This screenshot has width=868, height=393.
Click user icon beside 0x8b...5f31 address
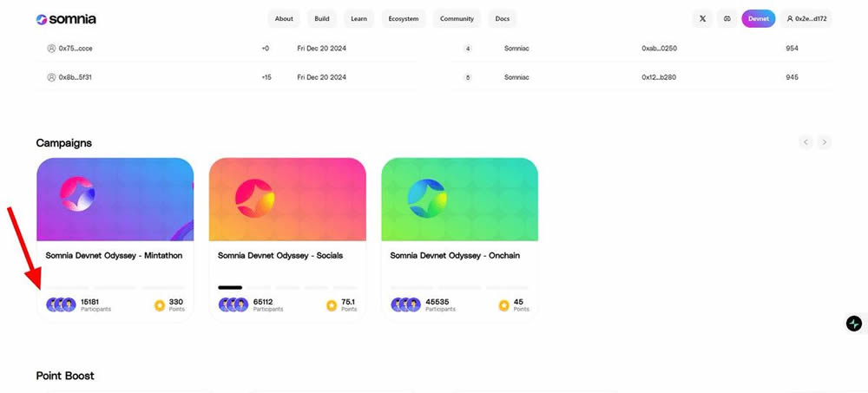(51, 77)
